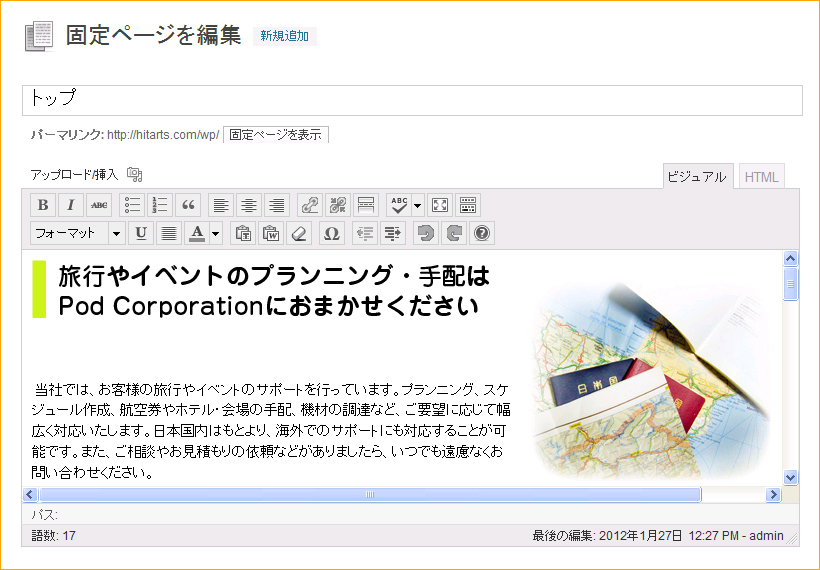Open editor help with question mark icon
The height and width of the screenshot is (570, 820).
[482, 233]
